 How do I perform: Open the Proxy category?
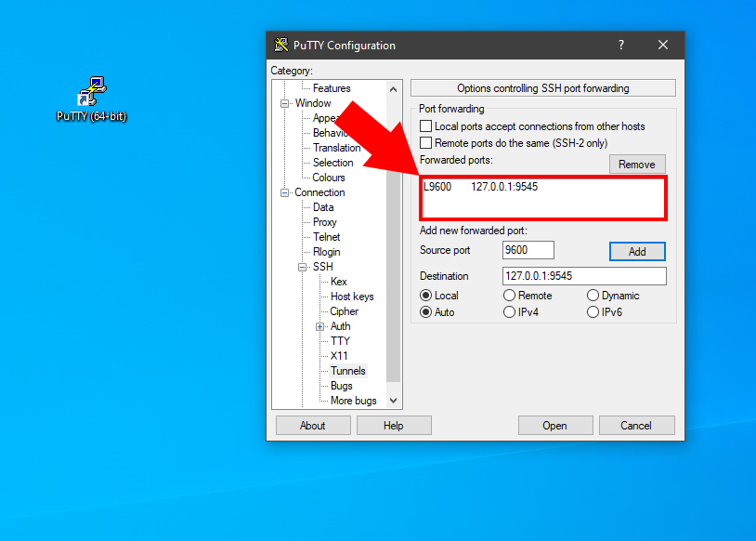[x=324, y=222]
